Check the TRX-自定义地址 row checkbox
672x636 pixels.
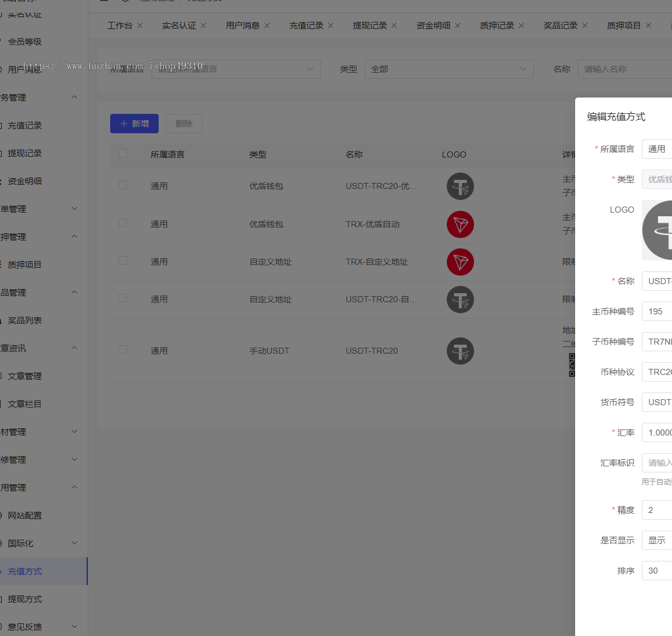pos(123,260)
